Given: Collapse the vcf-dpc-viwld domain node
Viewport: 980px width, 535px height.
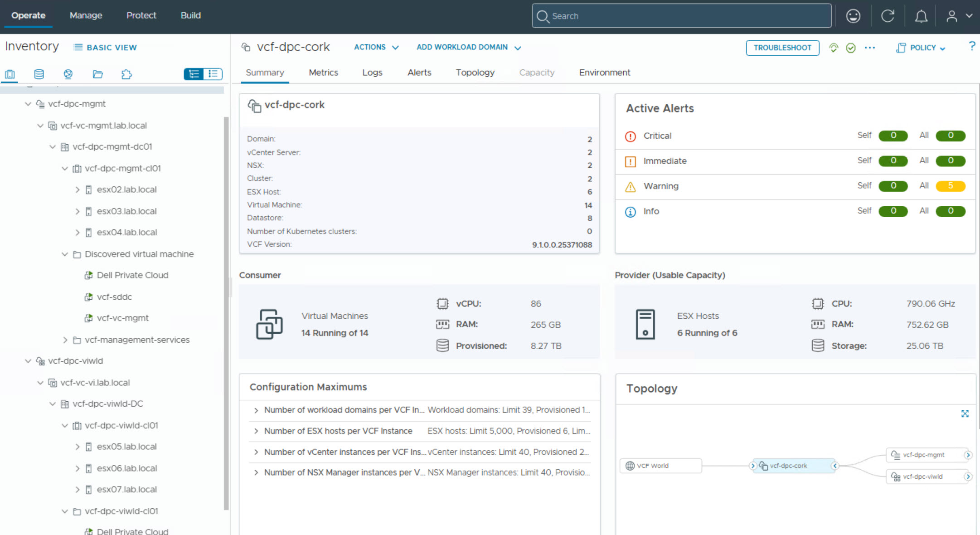Looking at the screenshot, I should click(x=28, y=361).
